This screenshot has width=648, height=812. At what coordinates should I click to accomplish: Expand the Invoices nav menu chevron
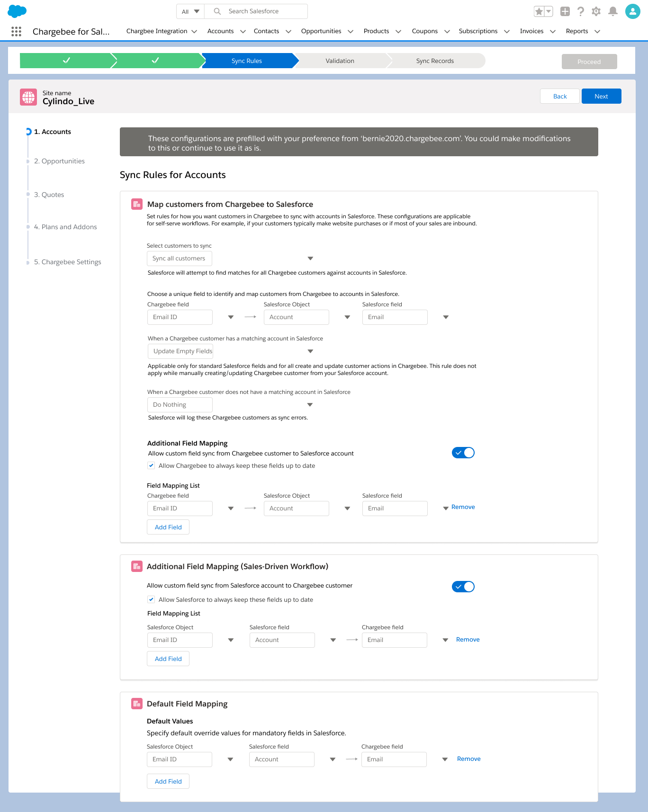(553, 32)
